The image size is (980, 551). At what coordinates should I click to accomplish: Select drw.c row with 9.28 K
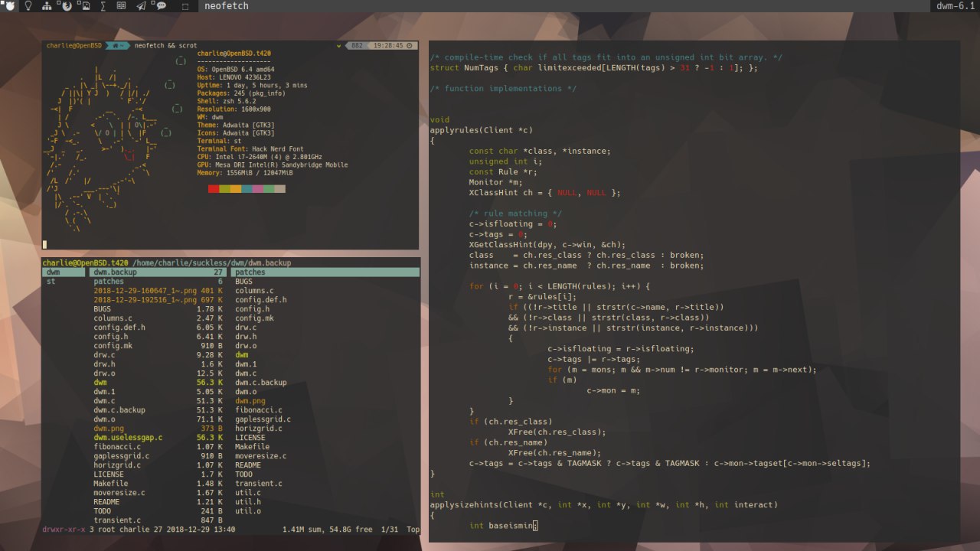[x=158, y=355]
